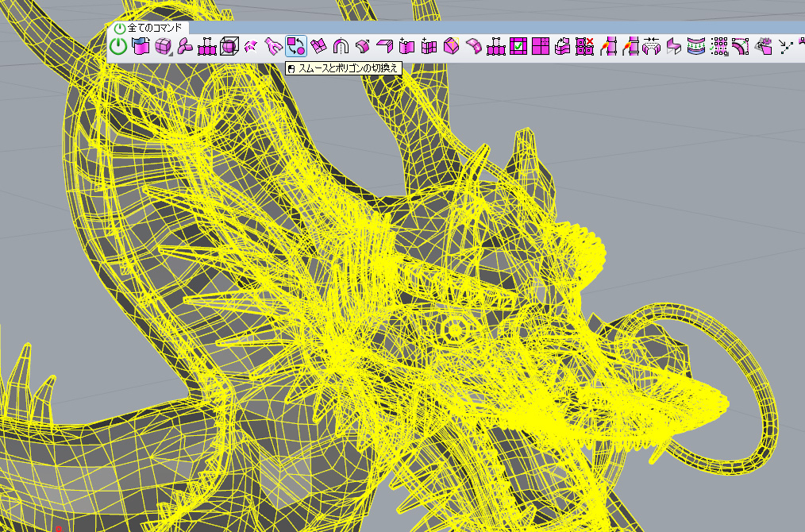Select the magenta box with selection marker icon
The width and height of the screenshot is (805, 532).
click(764, 46)
